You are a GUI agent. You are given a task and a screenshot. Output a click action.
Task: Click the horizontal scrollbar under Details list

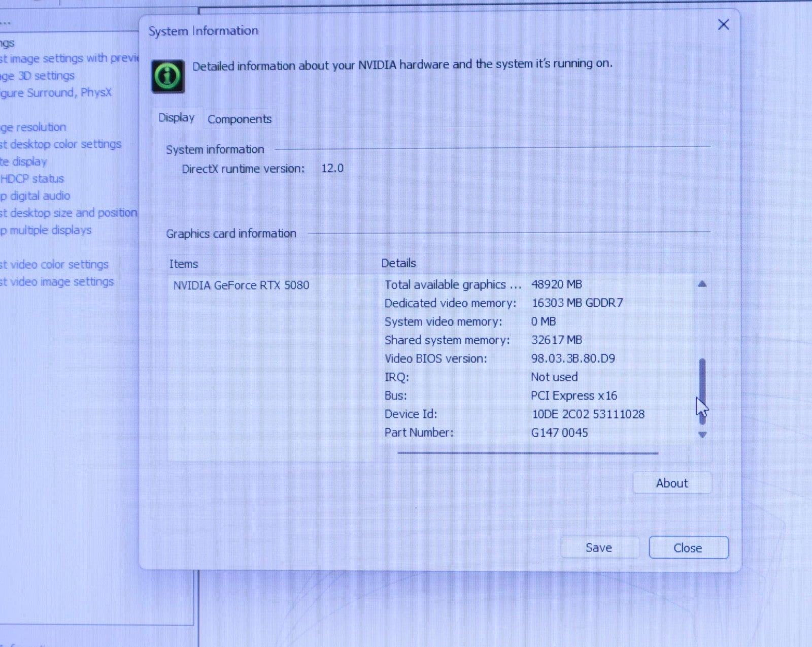(528, 452)
